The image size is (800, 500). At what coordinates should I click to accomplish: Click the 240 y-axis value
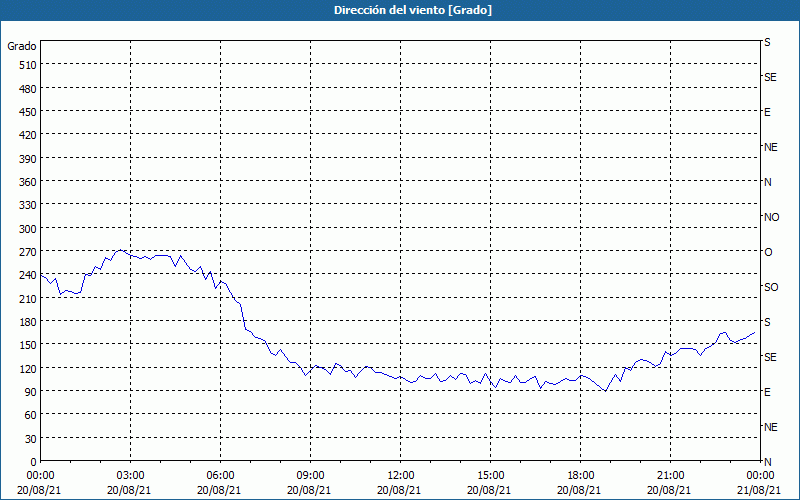click(28, 276)
